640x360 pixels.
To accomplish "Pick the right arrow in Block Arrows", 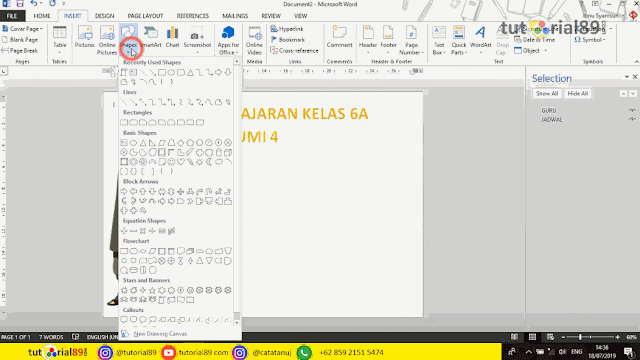I will coord(124,191).
